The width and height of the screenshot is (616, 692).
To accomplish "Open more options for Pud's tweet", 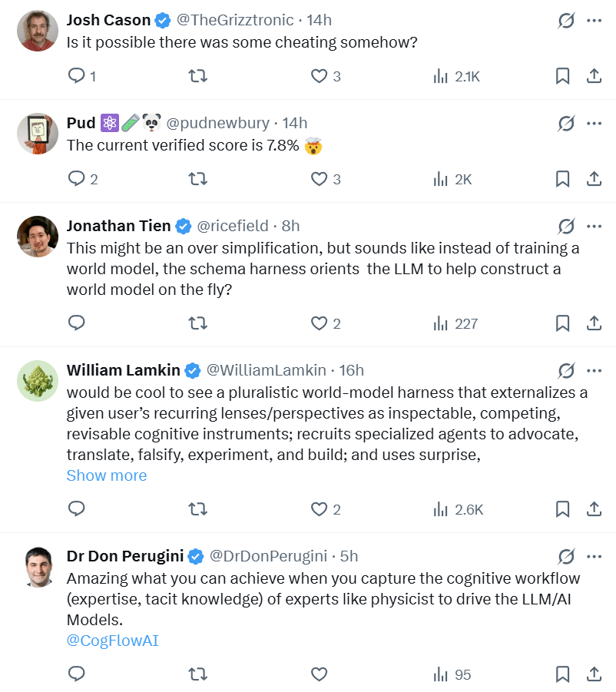I will [x=594, y=123].
